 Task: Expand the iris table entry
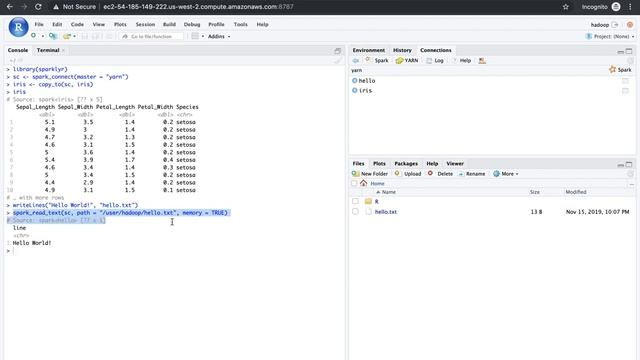[354, 91]
